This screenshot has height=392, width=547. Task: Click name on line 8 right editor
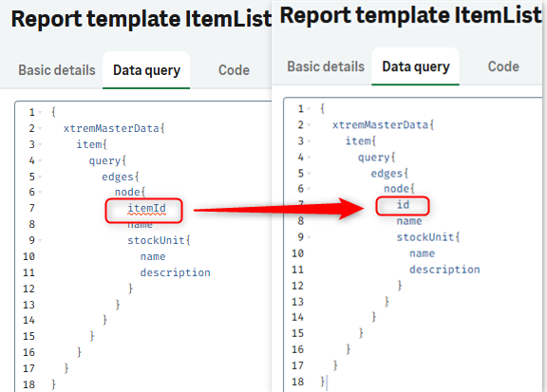pos(409,221)
